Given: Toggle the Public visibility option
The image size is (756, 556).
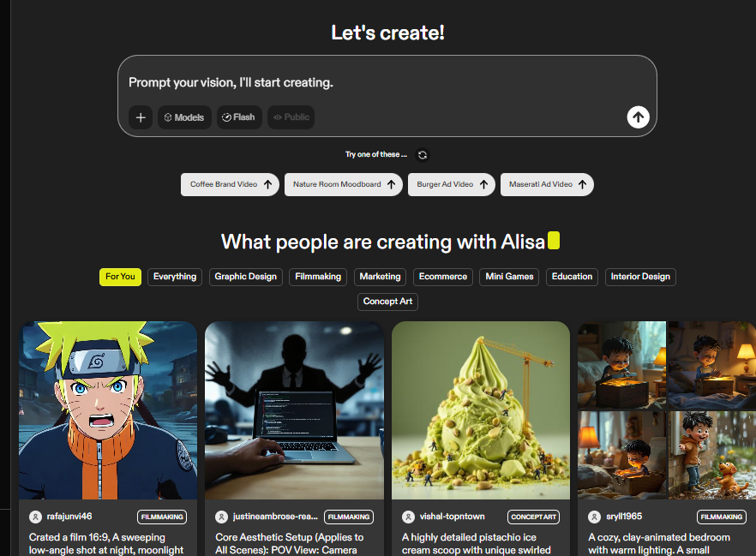Looking at the screenshot, I should tap(291, 117).
